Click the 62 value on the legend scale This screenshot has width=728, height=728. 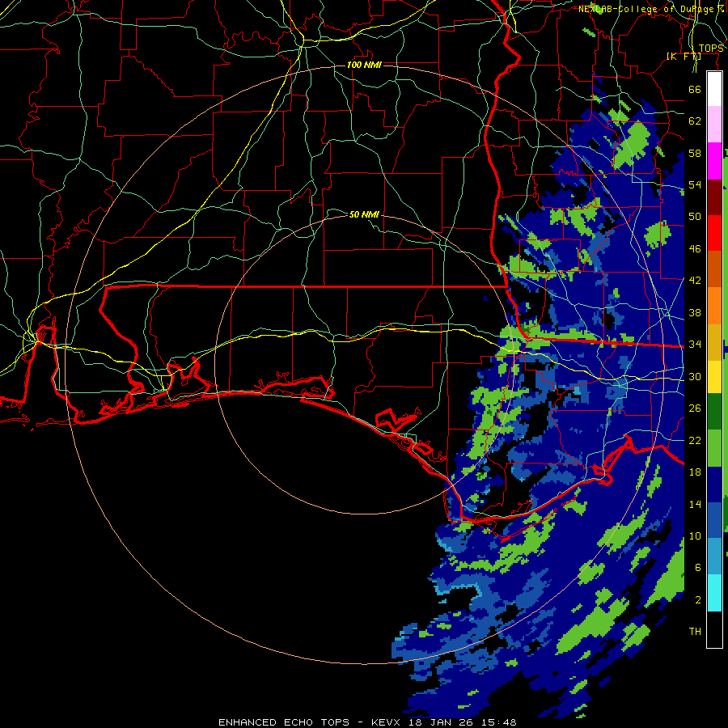[x=695, y=121]
